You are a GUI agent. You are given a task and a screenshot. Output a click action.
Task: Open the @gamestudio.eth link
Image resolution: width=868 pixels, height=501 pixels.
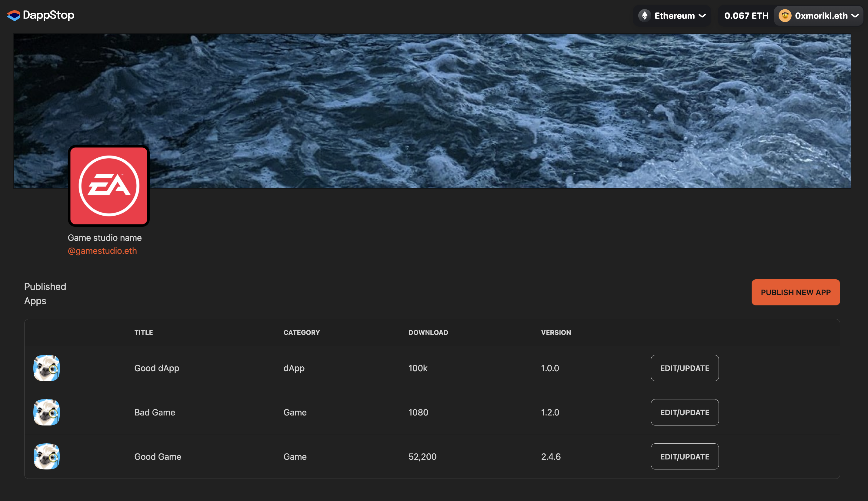pos(102,251)
